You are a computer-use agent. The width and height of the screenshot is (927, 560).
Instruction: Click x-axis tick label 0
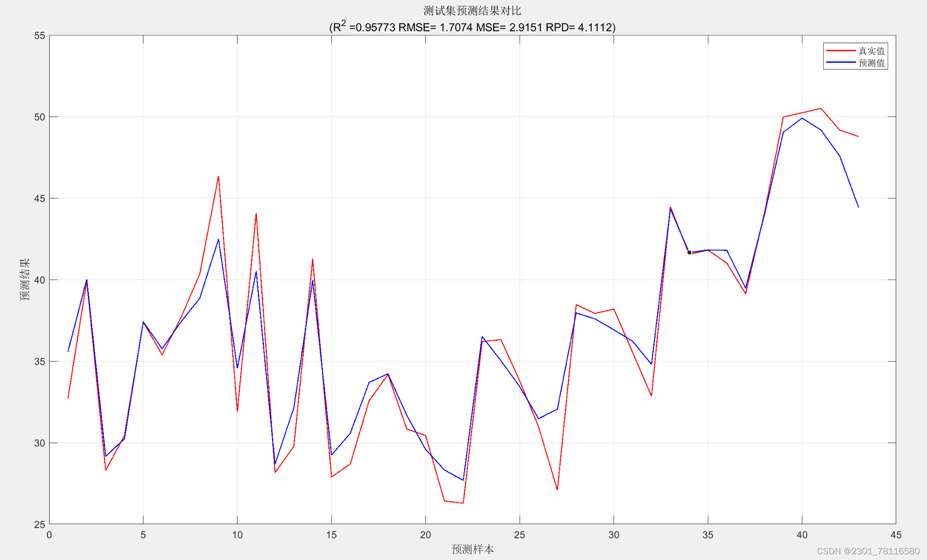(x=49, y=535)
